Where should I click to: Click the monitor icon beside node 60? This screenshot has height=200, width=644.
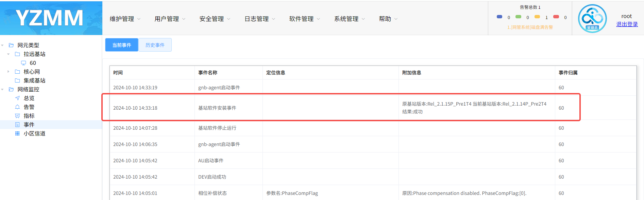(x=23, y=63)
